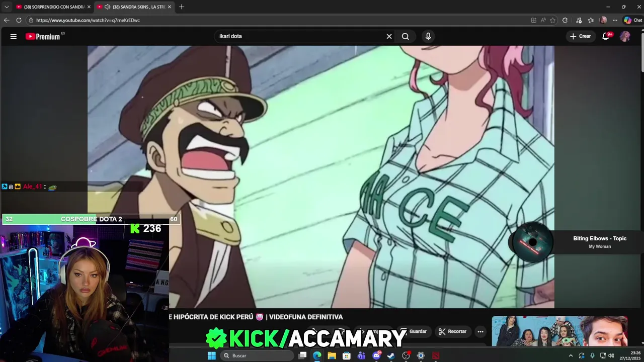
Task: Click the address bar URL
Action: 88,20
